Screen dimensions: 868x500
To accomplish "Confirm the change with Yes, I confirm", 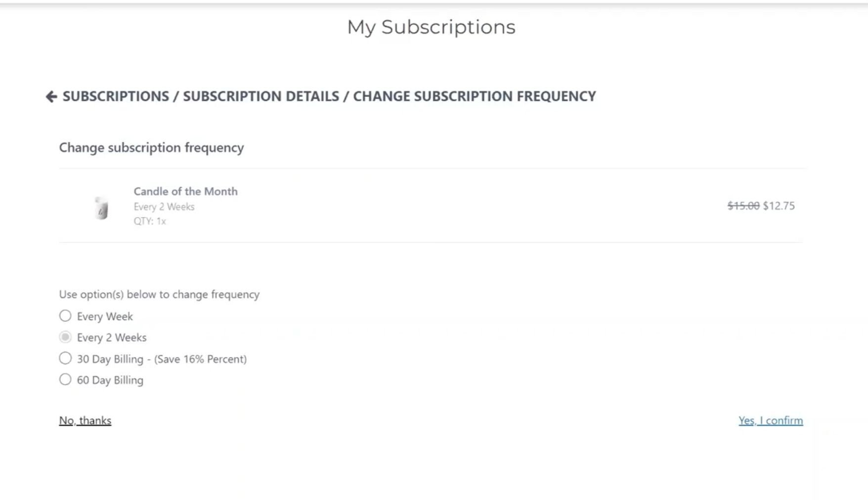I will coord(771,420).
